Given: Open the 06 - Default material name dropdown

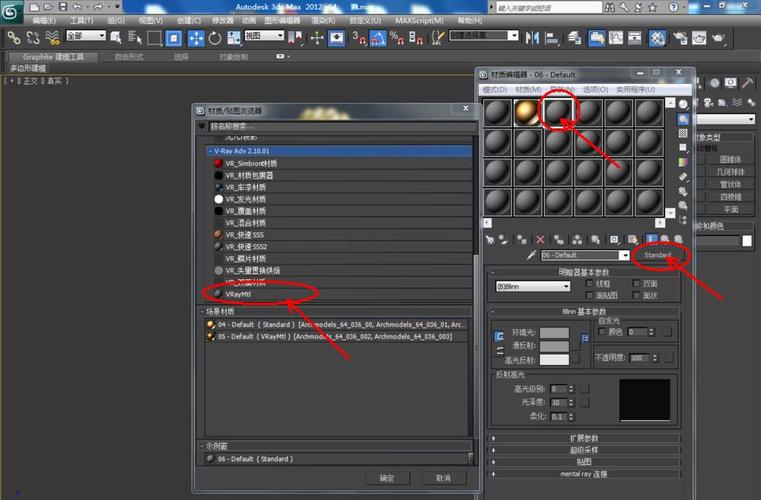Looking at the screenshot, I should [x=587, y=255].
